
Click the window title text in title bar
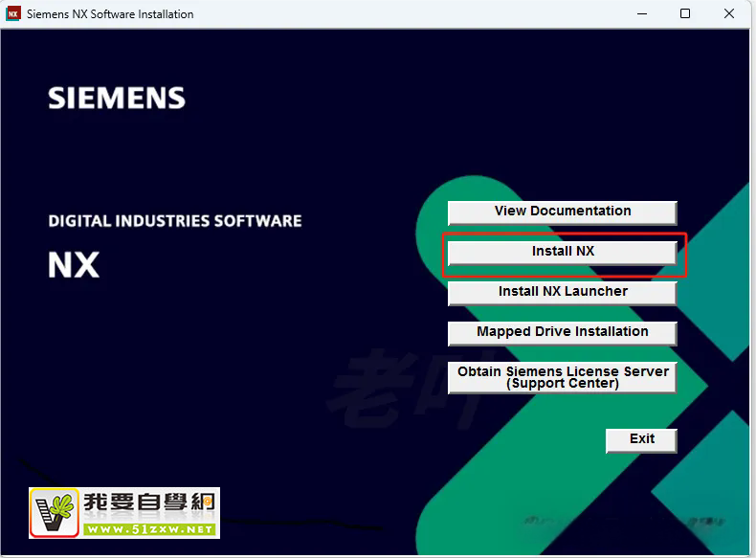pos(110,14)
